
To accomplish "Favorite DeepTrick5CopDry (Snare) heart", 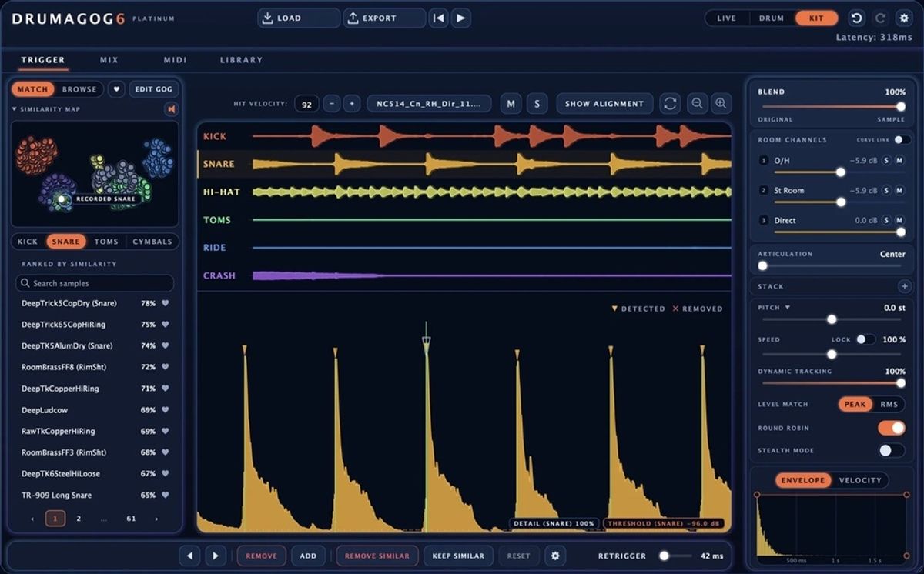I will (x=165, y=303).
